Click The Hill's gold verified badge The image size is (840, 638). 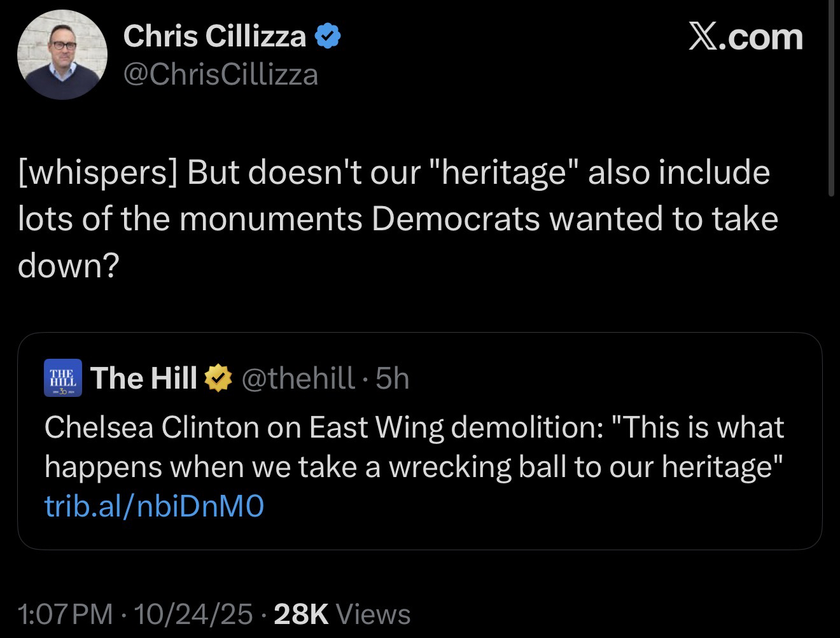click(217, 378)
